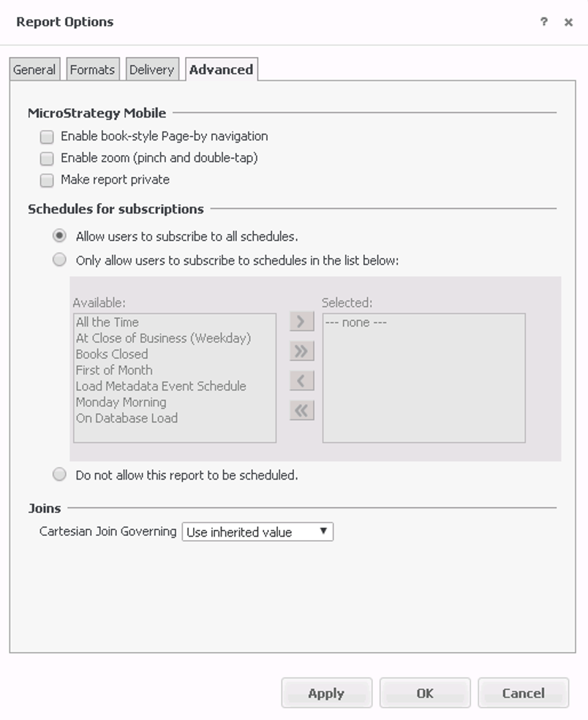Image resolution: width=588 pixels, height=720 pixels.
Task: Open Cartesian Join Governing dropdown
Action: pyautogui.click(x=257, y=532)
